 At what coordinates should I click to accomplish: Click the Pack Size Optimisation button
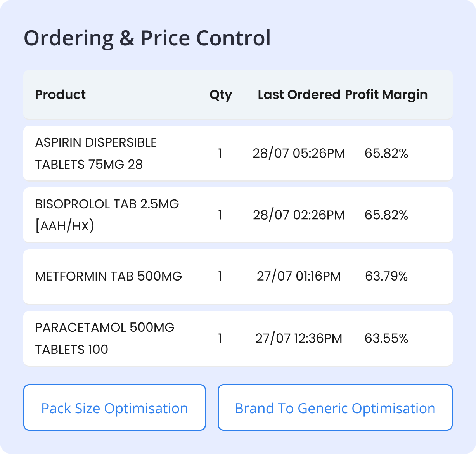[114, 408]
